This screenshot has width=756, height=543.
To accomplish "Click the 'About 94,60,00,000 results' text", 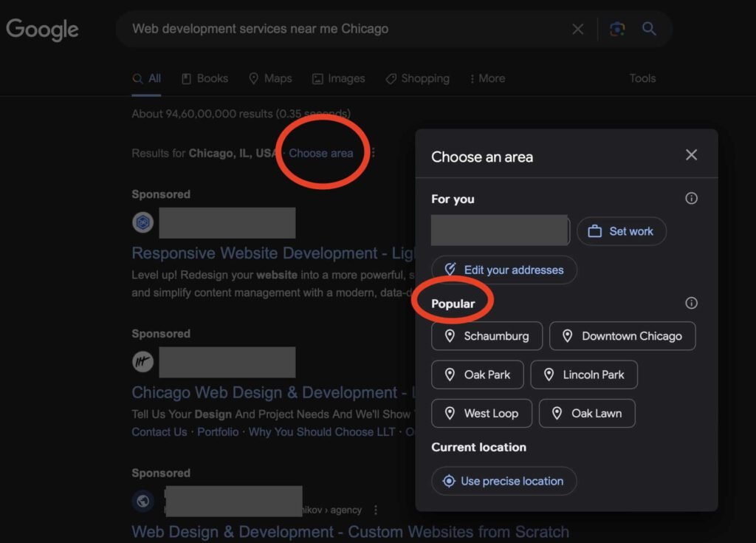I will [241, 114].
